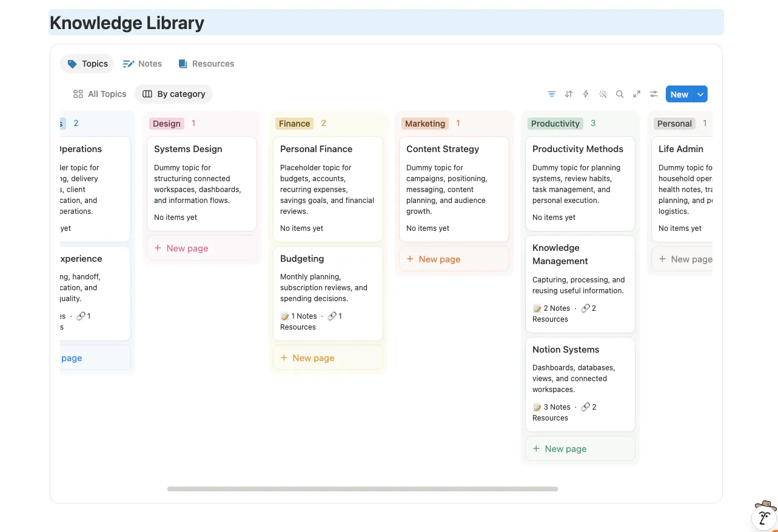Click '3 Notes' on Notion Systems card
Viewport: 778px width, 532px height.
[x=557, y=407]
